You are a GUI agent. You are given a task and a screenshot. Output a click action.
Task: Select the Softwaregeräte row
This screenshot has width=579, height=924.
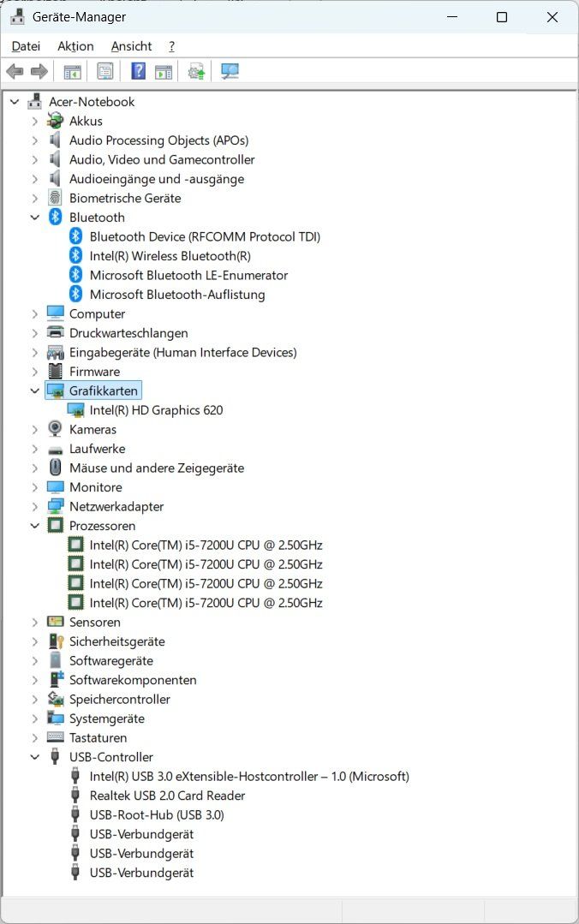110,660
